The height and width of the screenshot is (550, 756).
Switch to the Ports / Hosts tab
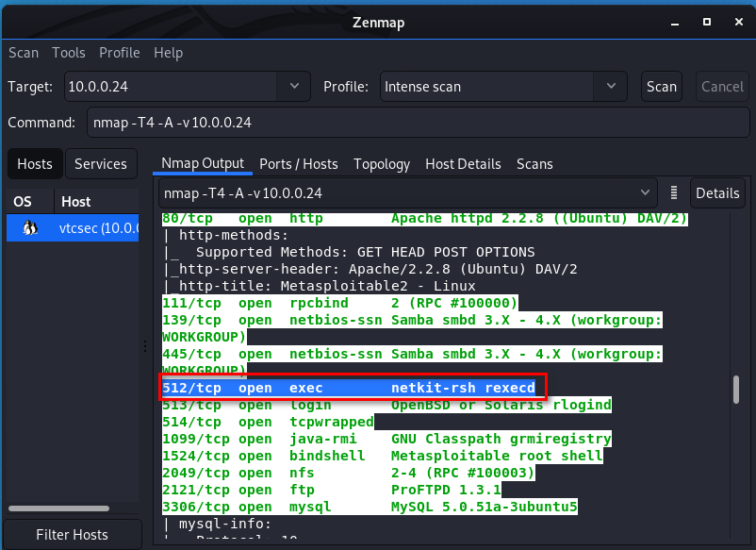(x=299, y=164)
